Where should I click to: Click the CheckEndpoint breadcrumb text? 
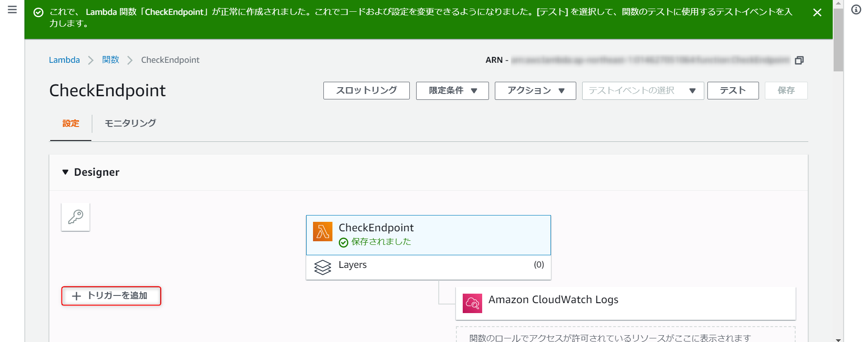click(170, 60)
